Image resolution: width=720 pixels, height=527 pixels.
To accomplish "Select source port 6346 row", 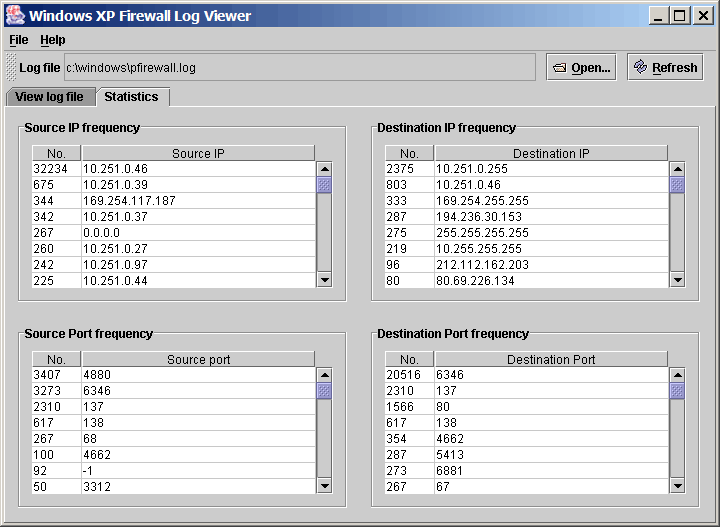I will [x=174, y=391].
